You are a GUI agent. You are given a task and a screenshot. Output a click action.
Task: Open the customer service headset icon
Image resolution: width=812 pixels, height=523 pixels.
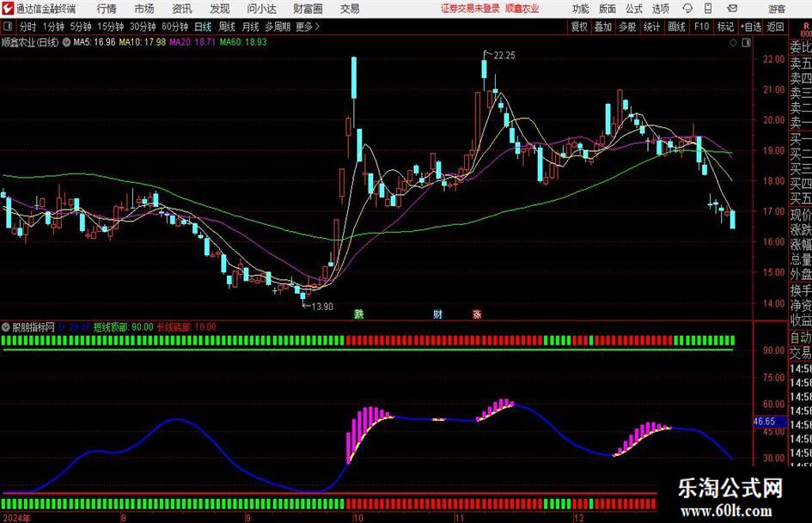[687, 9]
